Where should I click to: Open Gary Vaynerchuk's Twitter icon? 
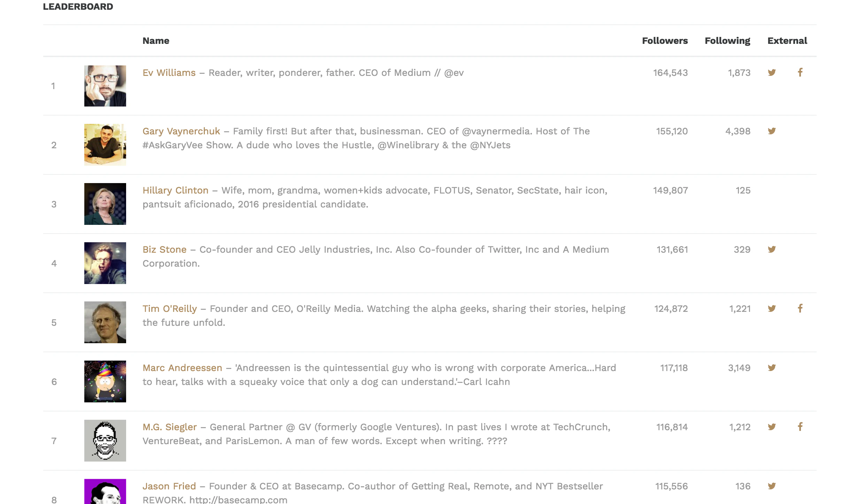(x=772, y=131)
